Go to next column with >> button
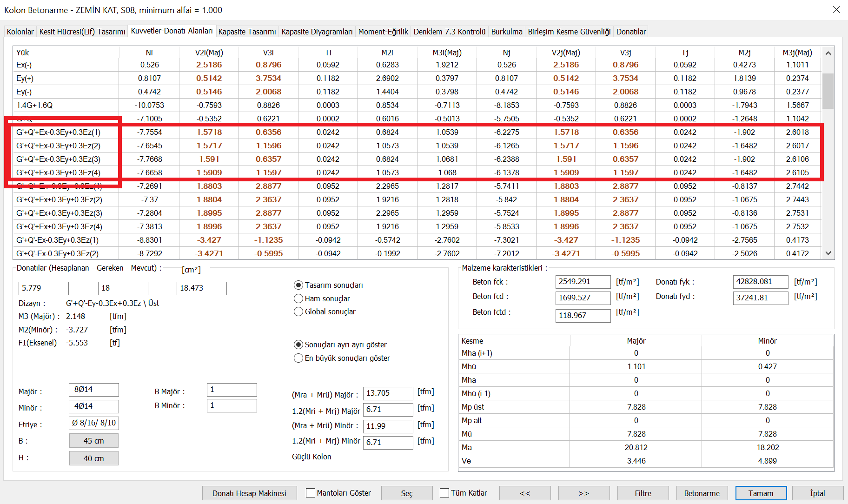Viewport: 848px width, 504px height. (584, 493)
